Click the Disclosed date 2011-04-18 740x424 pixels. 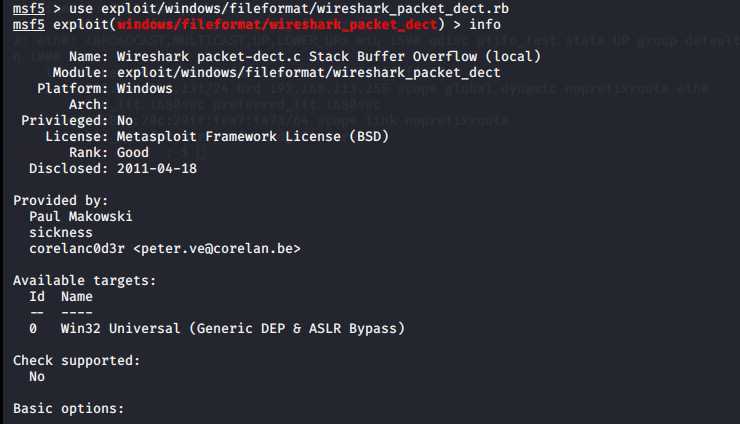(157, 169)
